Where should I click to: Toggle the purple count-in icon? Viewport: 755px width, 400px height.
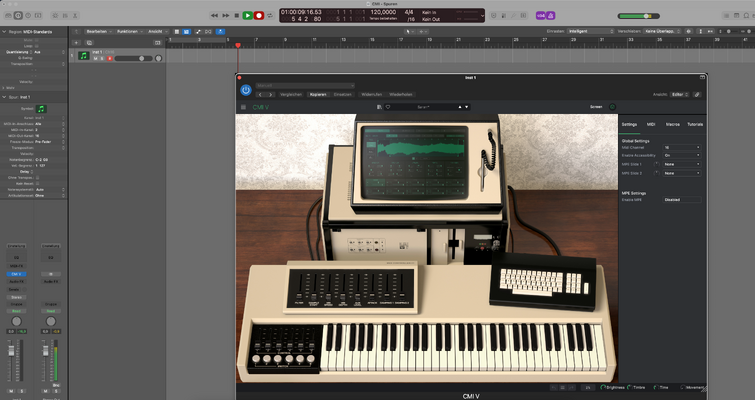click(x=541, y=15)
